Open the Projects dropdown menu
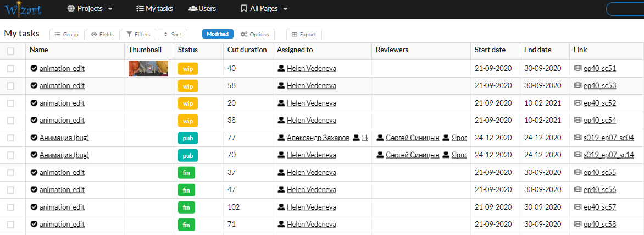 click(90, 9)
